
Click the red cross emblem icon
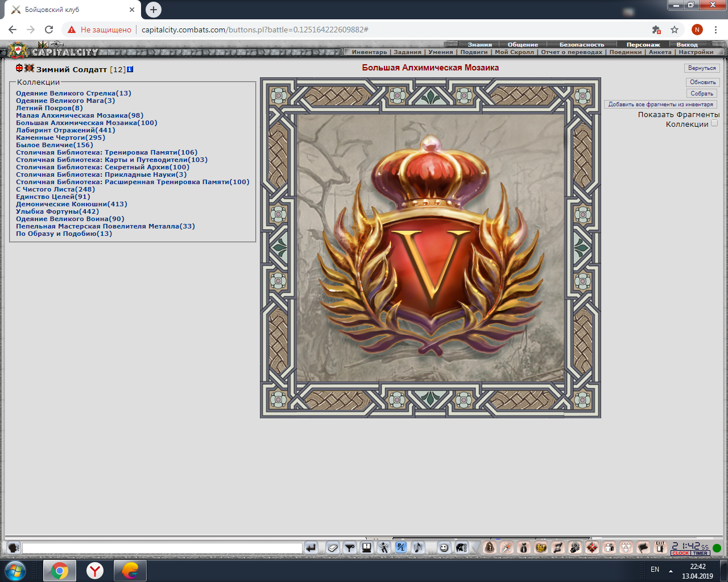[592, 548]
